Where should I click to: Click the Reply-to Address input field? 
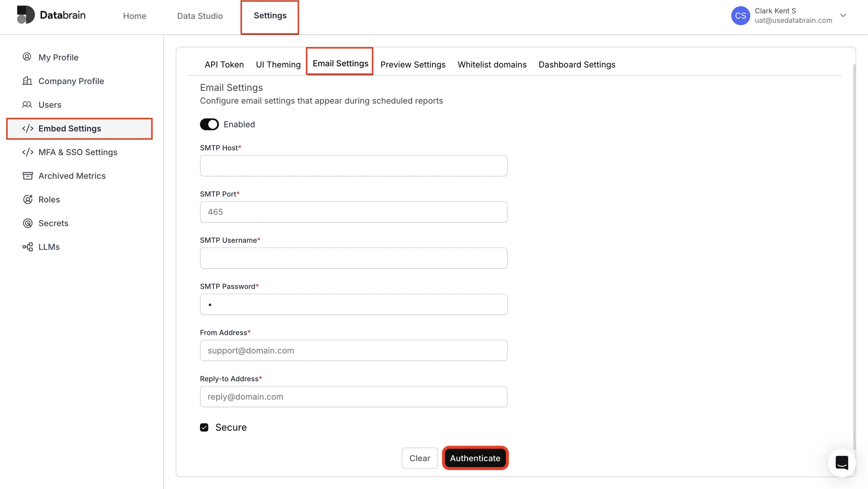(354, 397)
